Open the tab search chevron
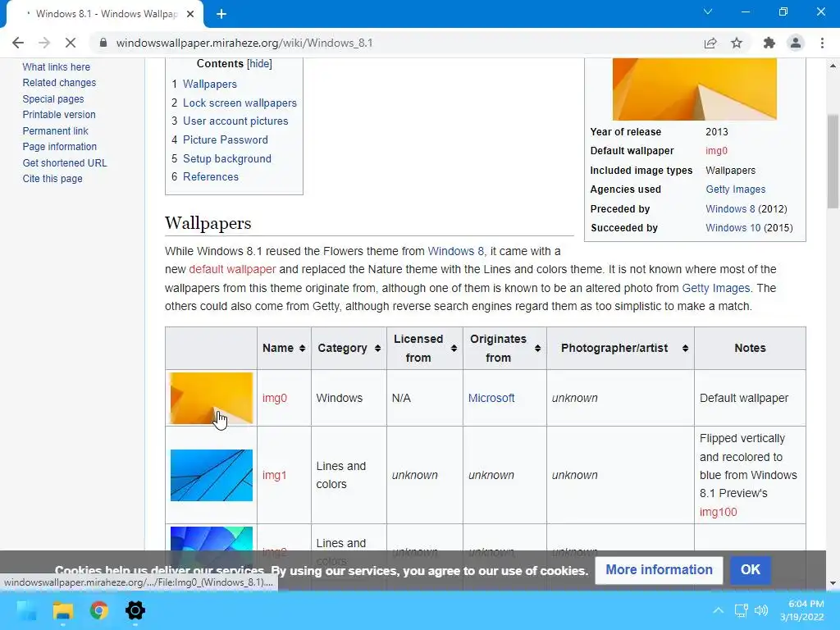Image resolution: width=840 pixels, height=630 pixels. tap(708, 11)
